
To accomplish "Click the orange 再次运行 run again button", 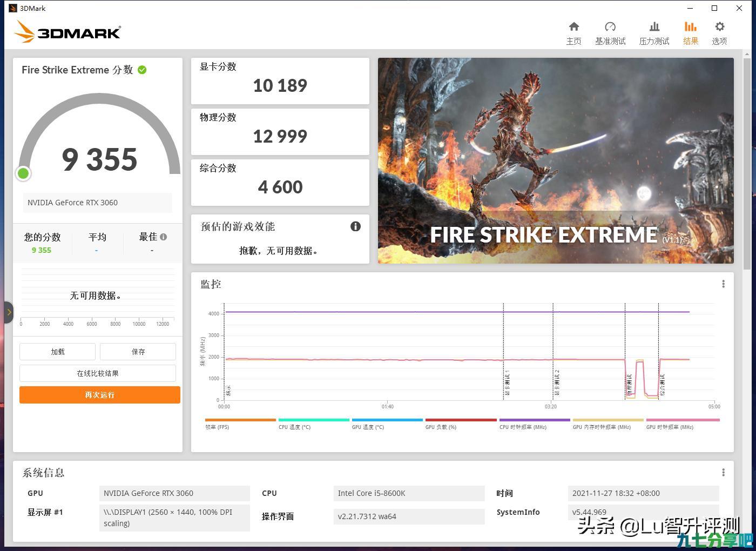I will [x=100, y=395].
